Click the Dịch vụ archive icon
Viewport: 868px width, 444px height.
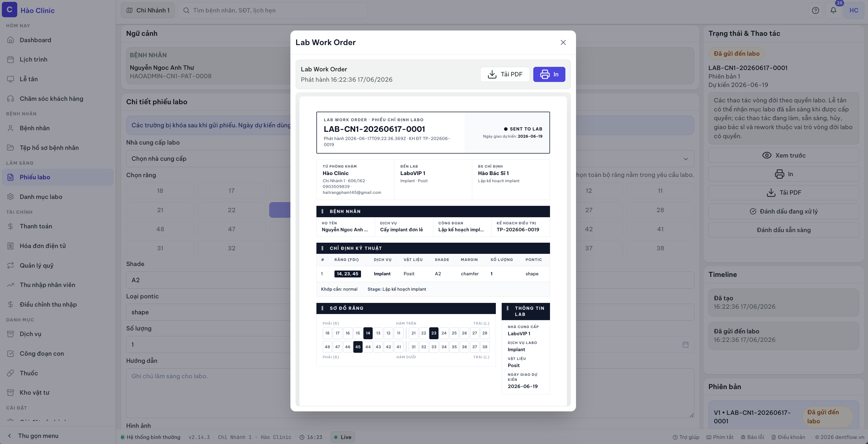click(10, 334)
